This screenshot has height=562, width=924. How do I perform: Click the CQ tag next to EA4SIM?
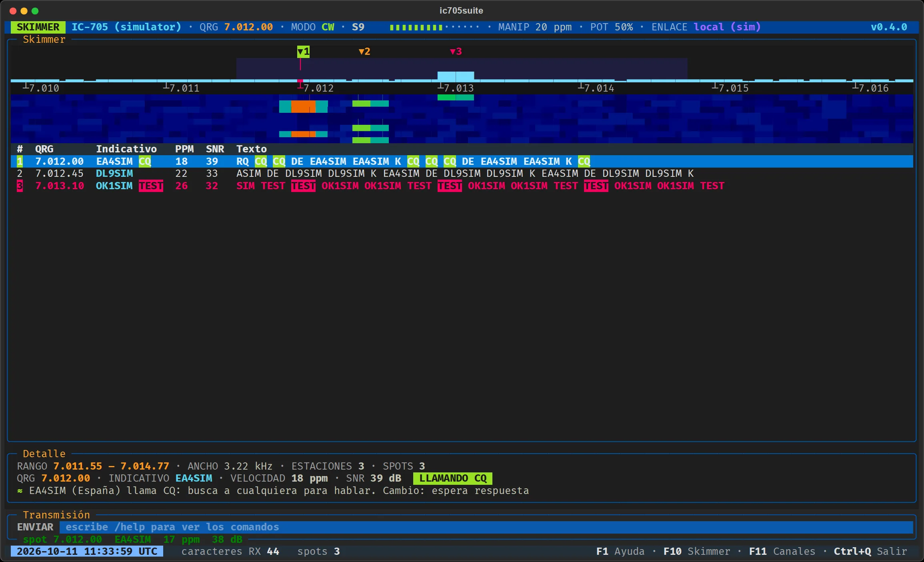tap(145, 161)
